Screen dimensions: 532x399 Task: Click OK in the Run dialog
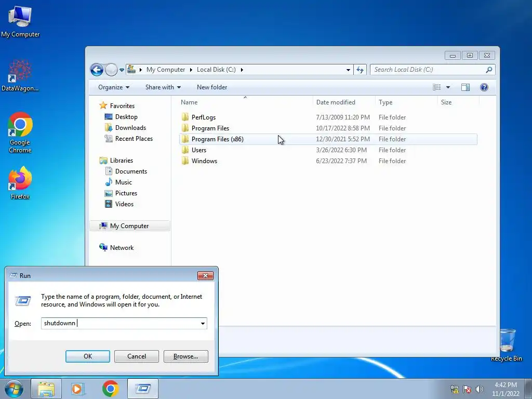tap(87, 356)
